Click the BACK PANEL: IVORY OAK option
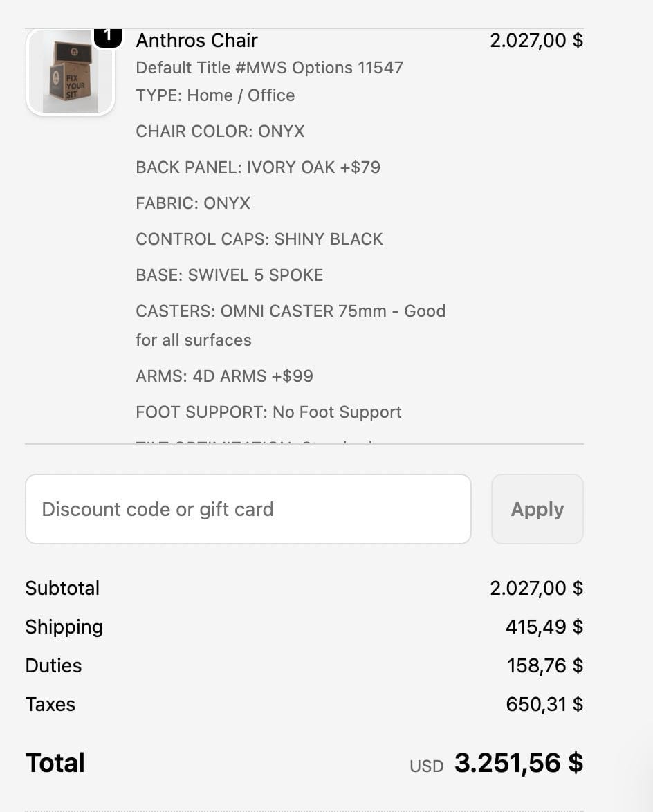 (258, 167)
